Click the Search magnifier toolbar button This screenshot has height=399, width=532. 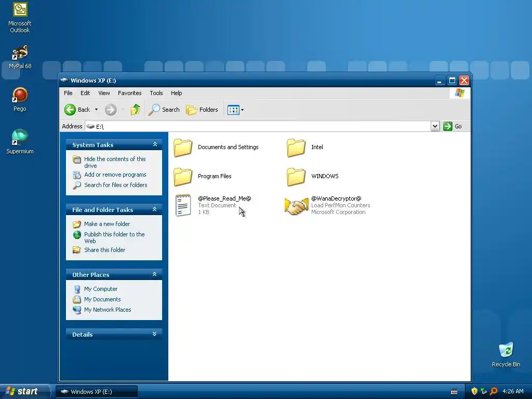click(164, 110)
